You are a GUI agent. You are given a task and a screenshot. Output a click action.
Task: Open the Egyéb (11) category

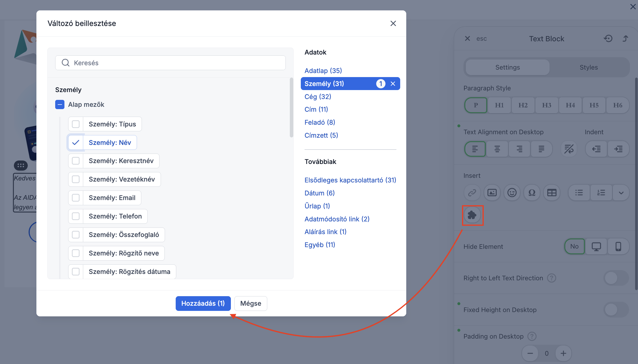tap(320, 245)
